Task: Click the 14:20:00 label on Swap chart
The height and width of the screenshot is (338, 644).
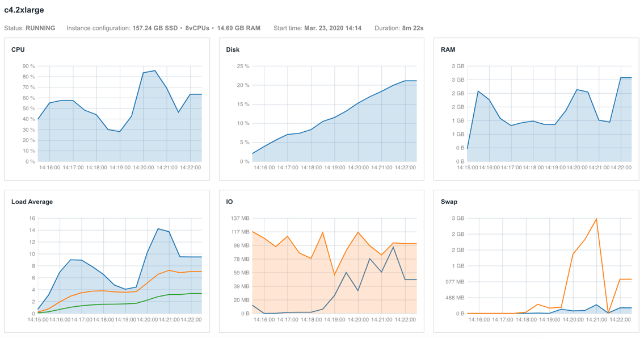Action: (574, 320)
